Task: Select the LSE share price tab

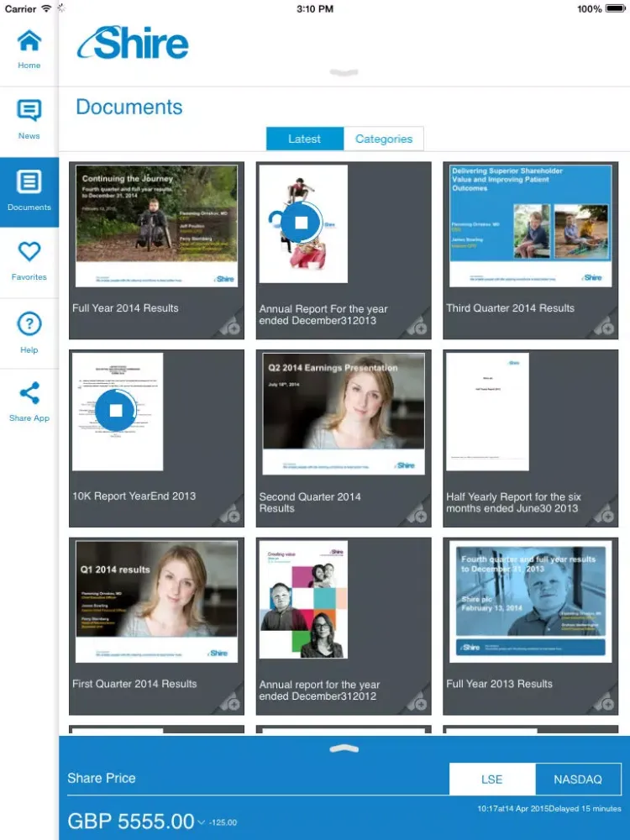Action: [491, 780]
